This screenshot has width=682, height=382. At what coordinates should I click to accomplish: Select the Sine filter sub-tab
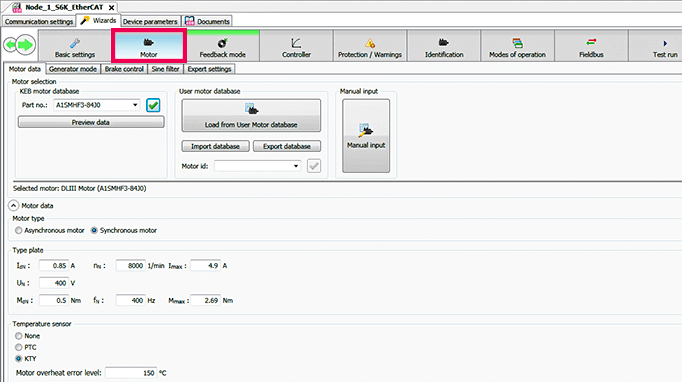(165, 69)
